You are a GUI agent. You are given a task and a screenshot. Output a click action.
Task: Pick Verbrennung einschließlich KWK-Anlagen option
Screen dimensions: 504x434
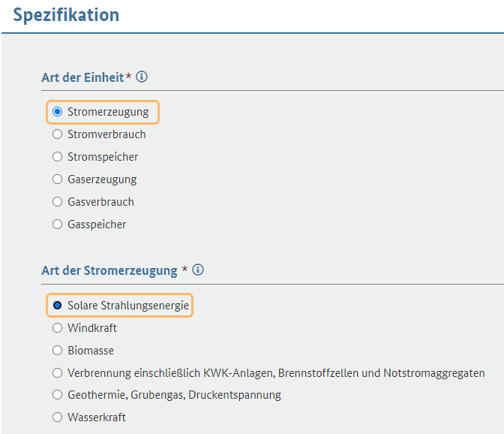pos(57,373)
